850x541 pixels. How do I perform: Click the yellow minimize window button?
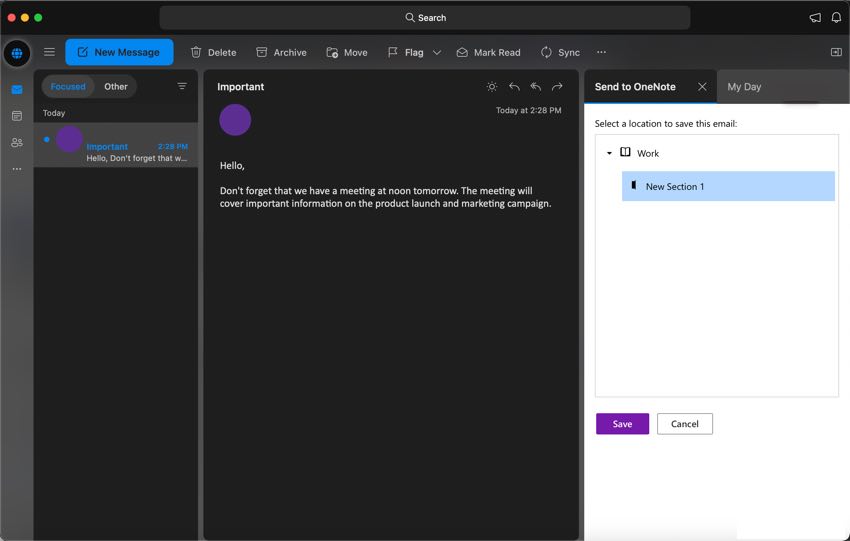[25, 17]
